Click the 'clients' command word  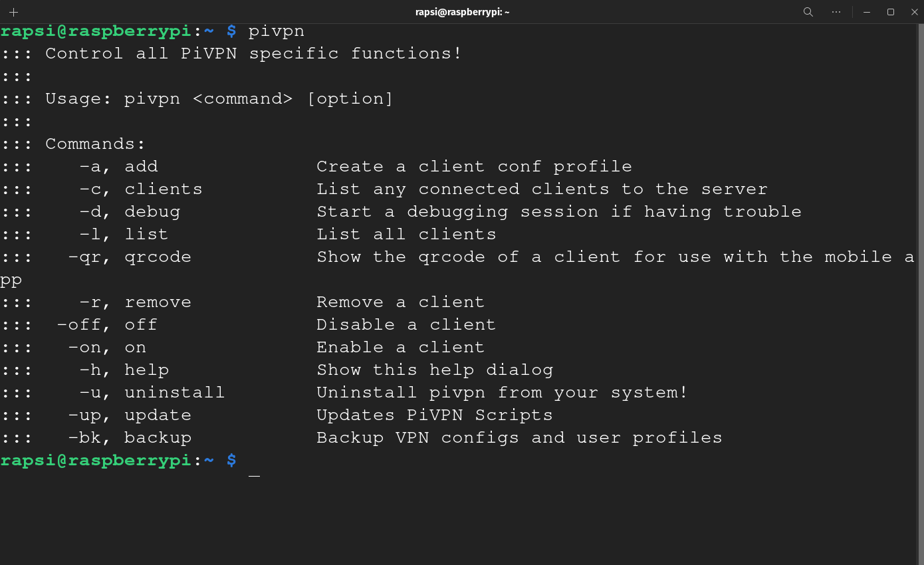tap(164, 189)
